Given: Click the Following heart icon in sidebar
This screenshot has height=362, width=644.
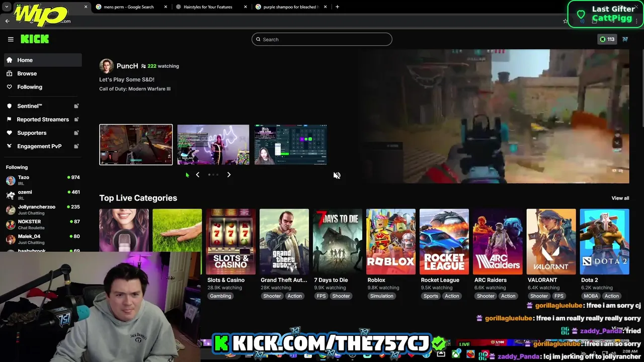Looking at the screenshot, I should pos(9,87).
